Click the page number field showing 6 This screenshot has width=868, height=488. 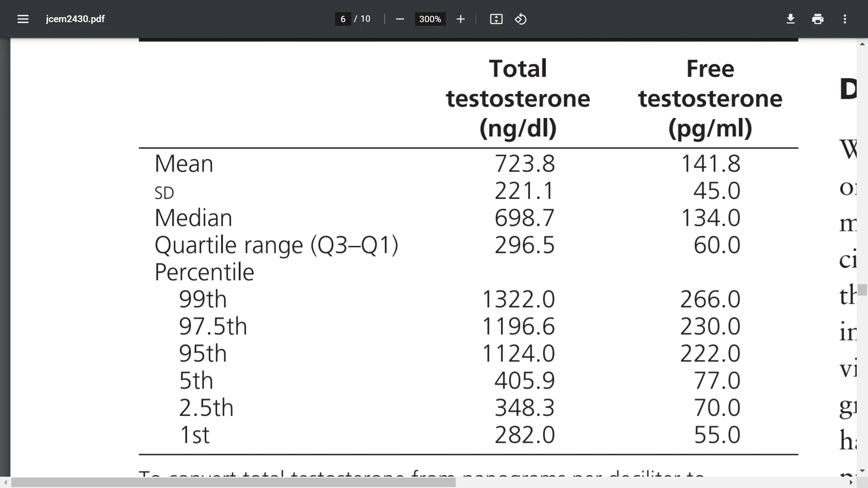[343, 19]
